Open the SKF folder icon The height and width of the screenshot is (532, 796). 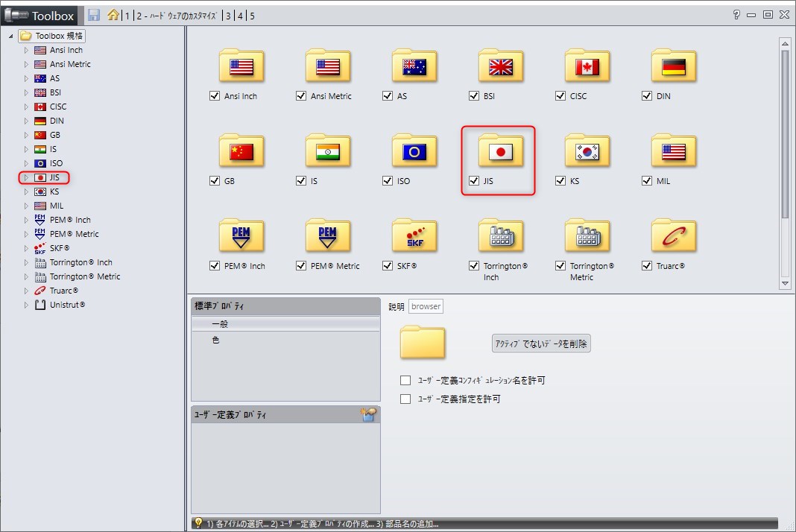coord(414,237)
